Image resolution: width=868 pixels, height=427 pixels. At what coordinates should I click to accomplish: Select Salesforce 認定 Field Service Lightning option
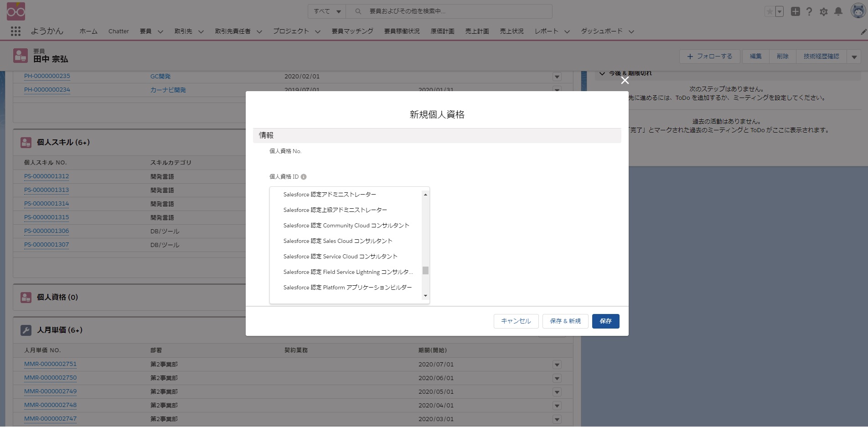(346, 272)
